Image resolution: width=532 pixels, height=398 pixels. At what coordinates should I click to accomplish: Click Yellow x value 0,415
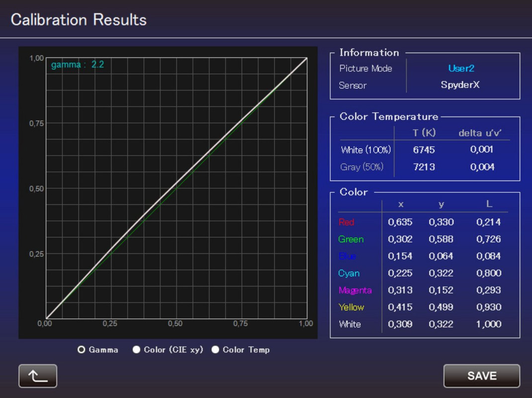click(x=400, y=307)
